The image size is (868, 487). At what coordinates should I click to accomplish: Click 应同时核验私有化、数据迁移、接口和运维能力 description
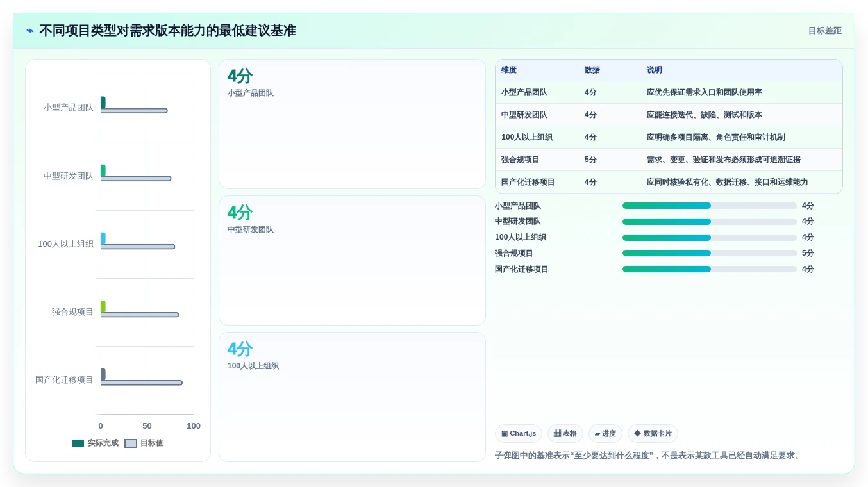pos(728,182)
